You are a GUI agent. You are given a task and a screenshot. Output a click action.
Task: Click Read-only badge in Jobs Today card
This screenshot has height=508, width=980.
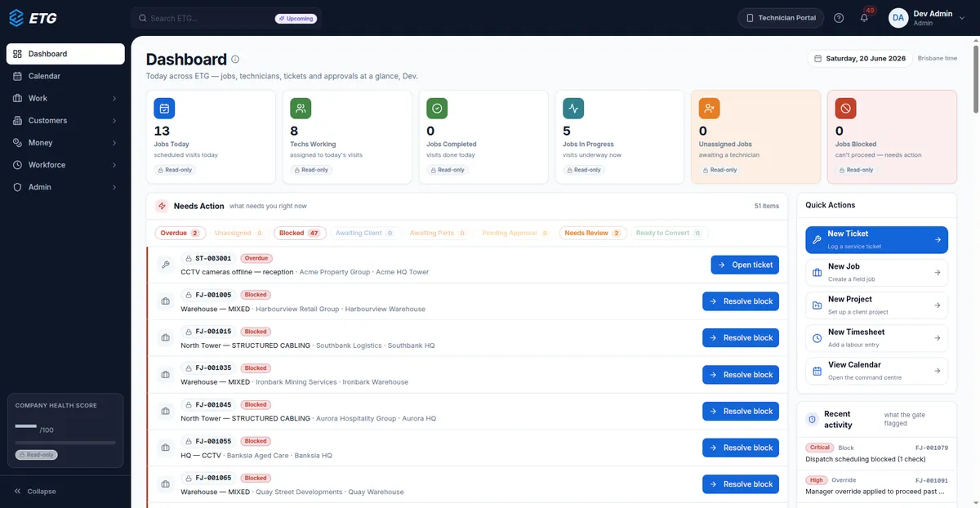click(x=175, y=170)
